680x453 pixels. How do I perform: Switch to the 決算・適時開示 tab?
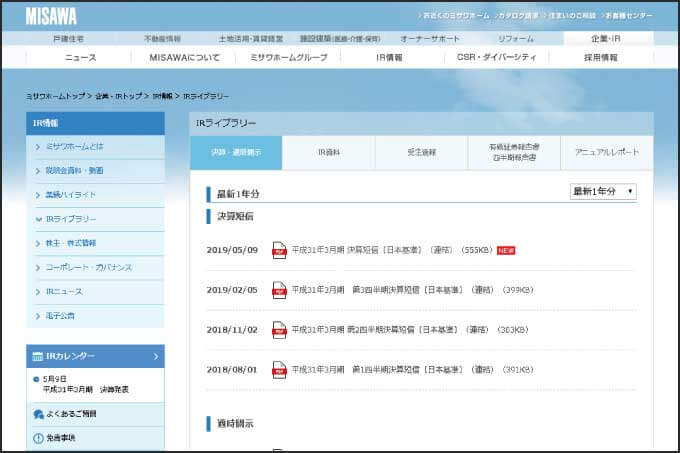(236, 153)
